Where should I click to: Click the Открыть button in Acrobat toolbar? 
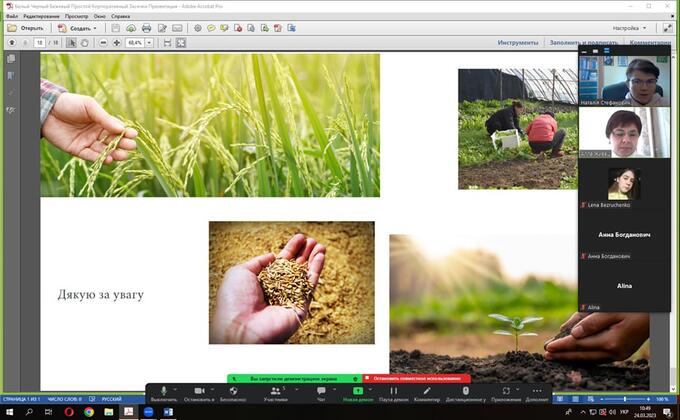tap(26, 28)
